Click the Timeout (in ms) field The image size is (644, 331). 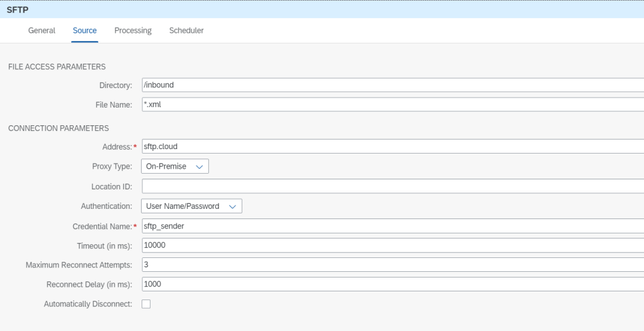tap(390, 245)
